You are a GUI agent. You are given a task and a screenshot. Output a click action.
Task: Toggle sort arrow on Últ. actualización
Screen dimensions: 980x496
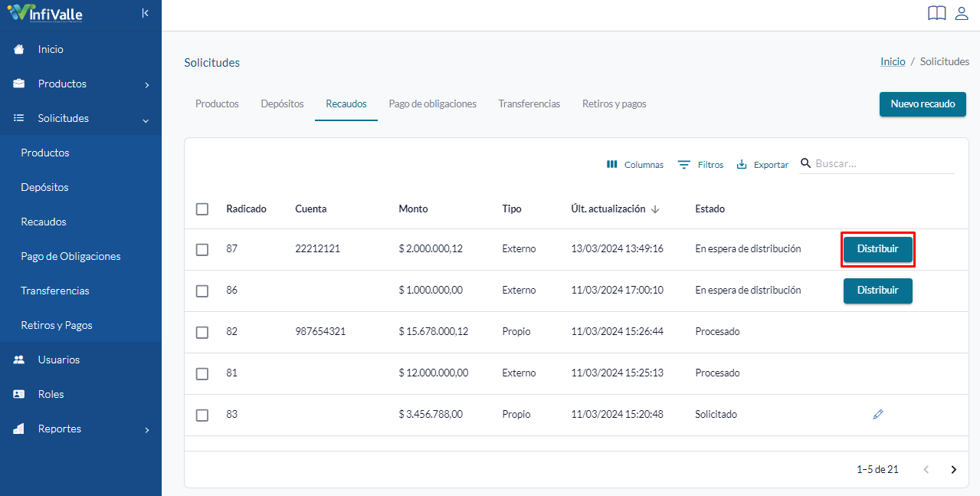pos(655,209)
